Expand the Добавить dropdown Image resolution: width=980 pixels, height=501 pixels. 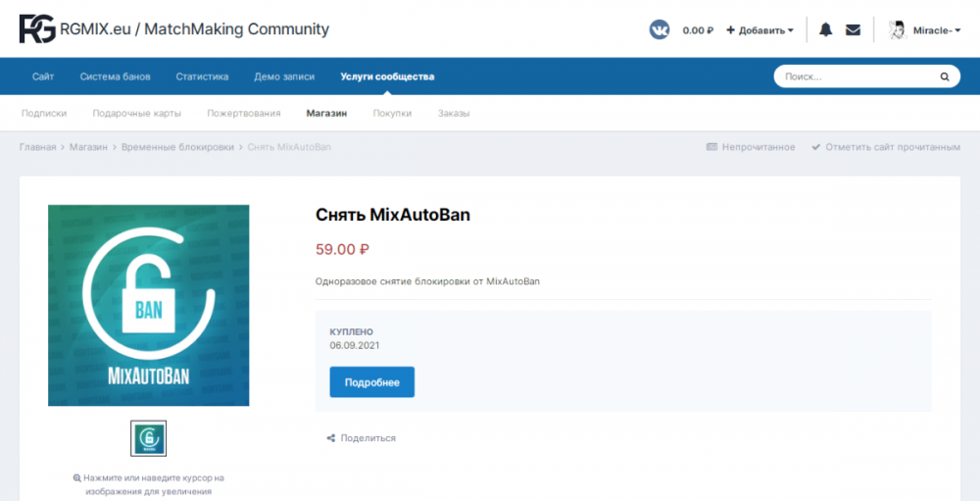click(x=759, y=30)
